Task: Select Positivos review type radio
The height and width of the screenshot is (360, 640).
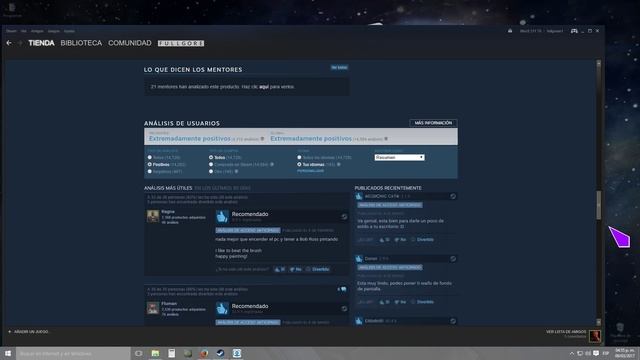Action: click(x=149, y=164)
